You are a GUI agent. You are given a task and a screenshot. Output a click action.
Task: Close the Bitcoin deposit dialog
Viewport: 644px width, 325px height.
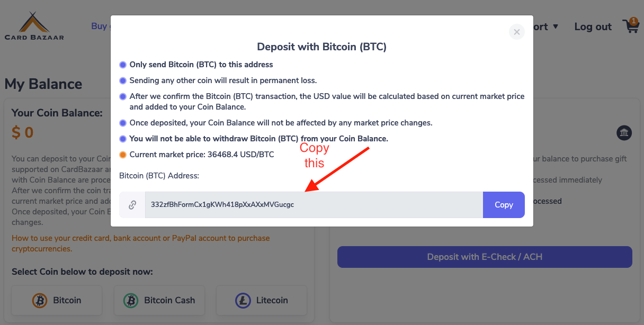pyautogui.click(x=516, y=32)
